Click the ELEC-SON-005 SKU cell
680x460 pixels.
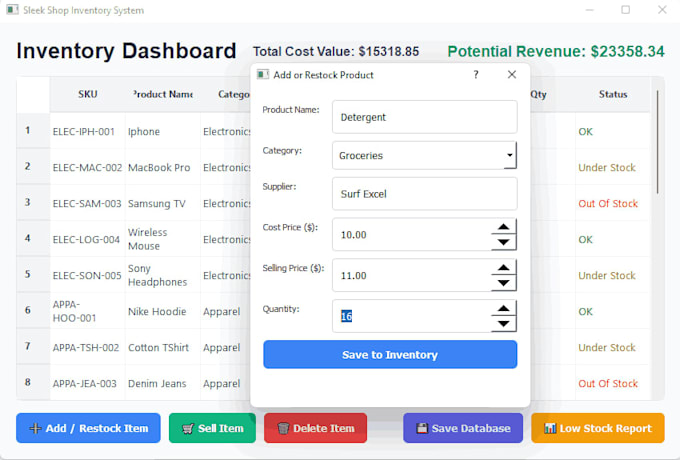coord(88,275)
